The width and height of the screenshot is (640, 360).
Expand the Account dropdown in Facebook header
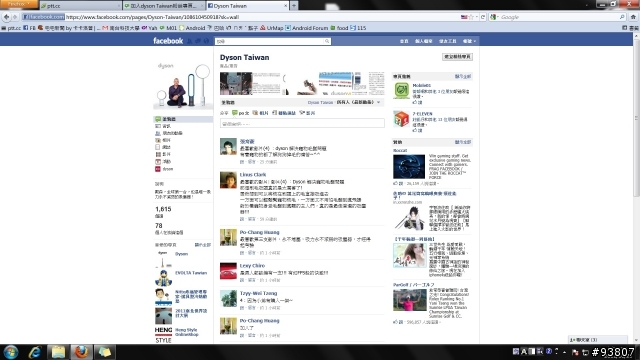(x=469, y=41)
